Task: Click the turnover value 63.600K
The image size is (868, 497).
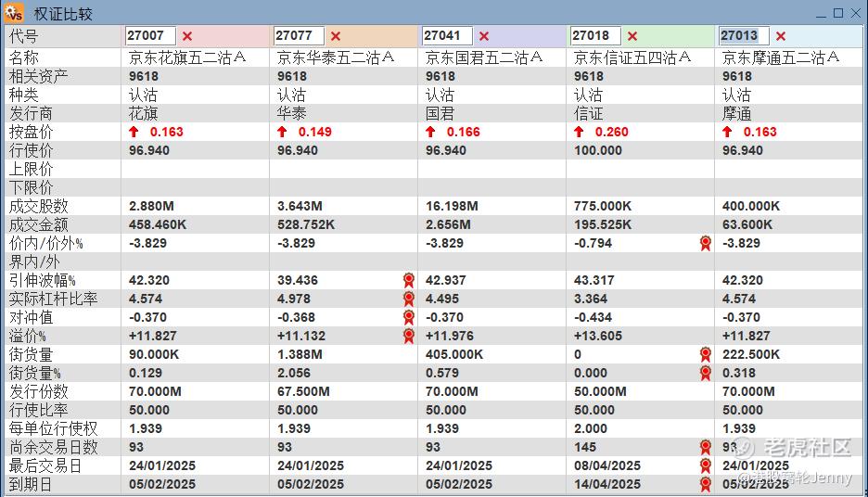Action: pos(747,224)
